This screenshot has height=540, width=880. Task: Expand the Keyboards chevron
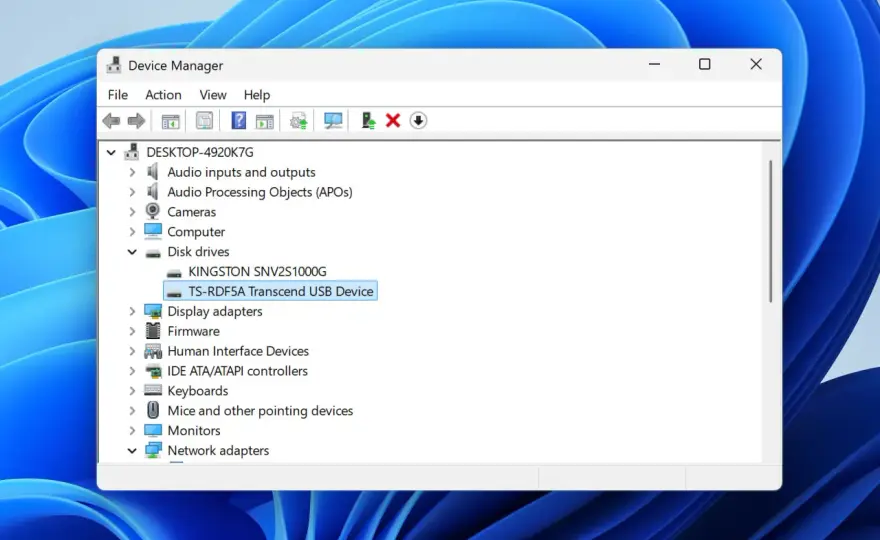click(132, 391)
